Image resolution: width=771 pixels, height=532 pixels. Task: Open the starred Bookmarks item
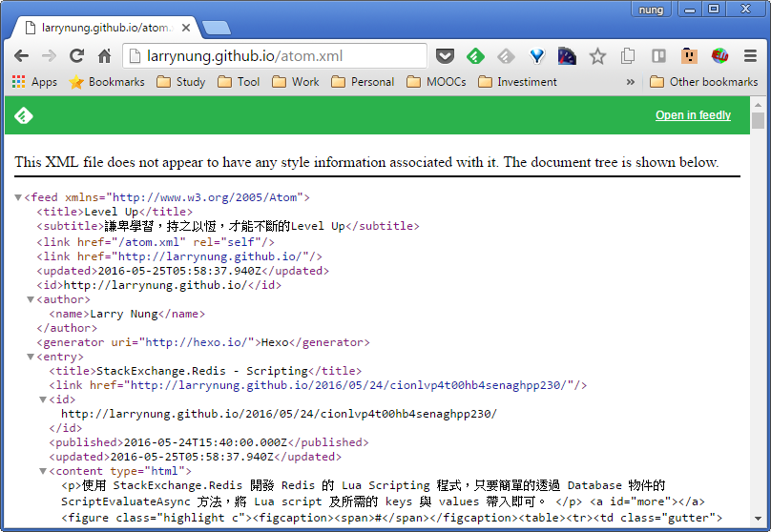tap(107, 82)
